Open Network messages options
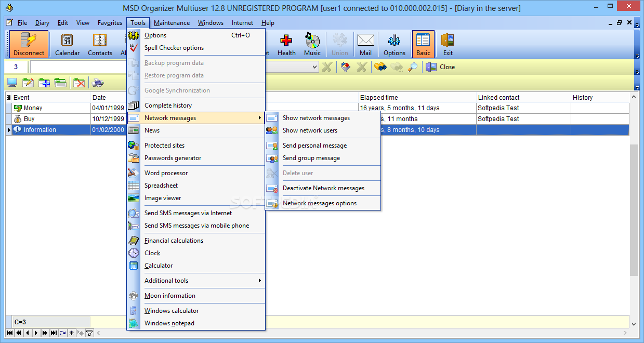Image resolution: width=644 pixels, height=343 pixels. (323, 203)
